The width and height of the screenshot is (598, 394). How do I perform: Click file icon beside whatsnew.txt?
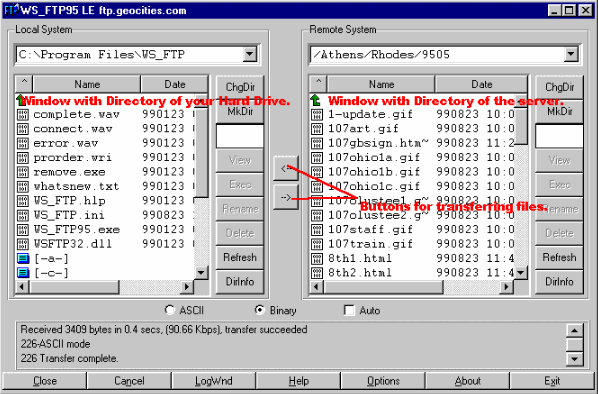[23, 187]
